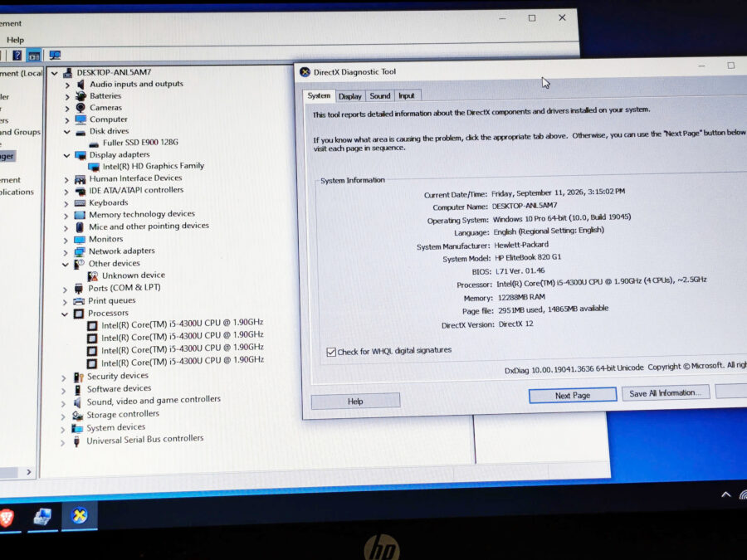
Task: Switch to the DirectX taskbar icon
Action: [x=80, y=515]
